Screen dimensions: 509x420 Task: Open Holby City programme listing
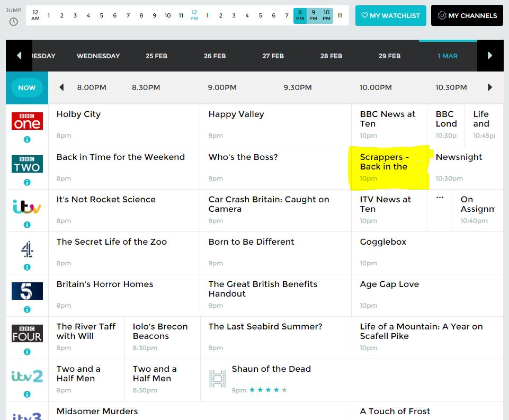click(124, 126)
